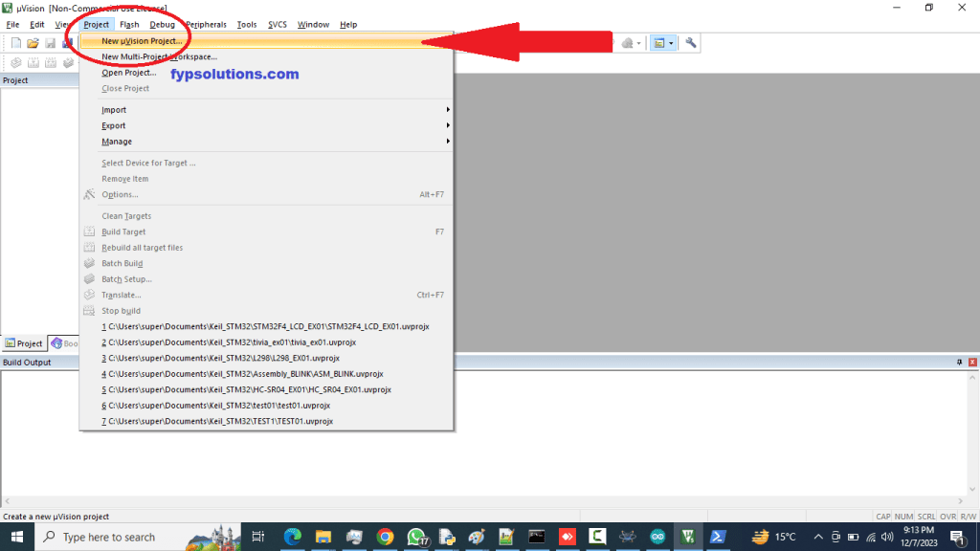Screen dimensions: 980x551
Task: Expand the Import submenu
Action: (x=115, y=109)
